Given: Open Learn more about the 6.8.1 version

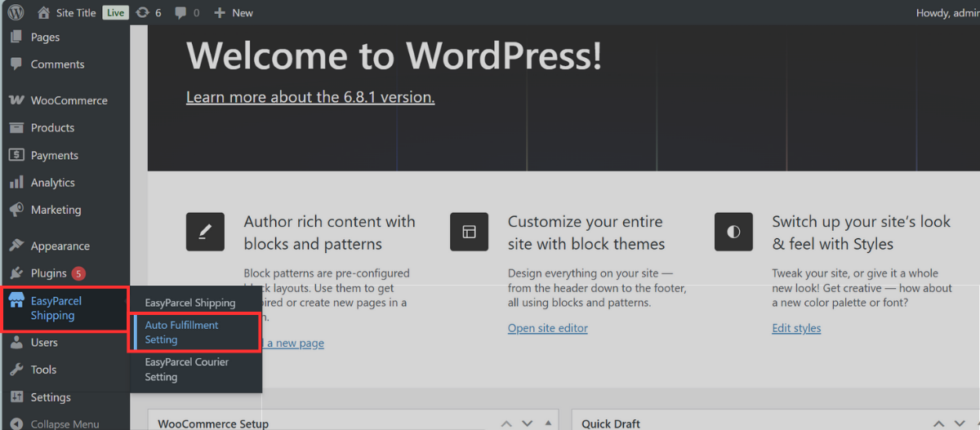Looking at the screenshot, I should tap(310, 96).
